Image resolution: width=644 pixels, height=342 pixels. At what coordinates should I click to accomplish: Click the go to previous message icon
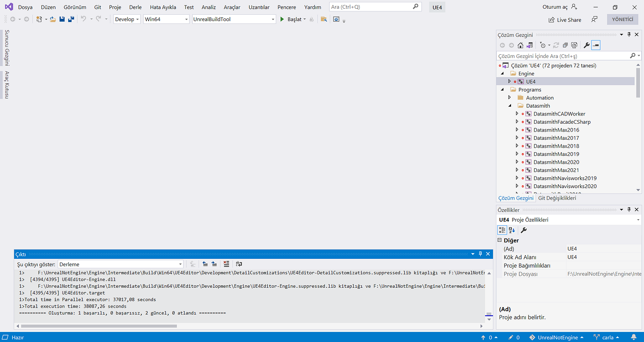(205, 264)
